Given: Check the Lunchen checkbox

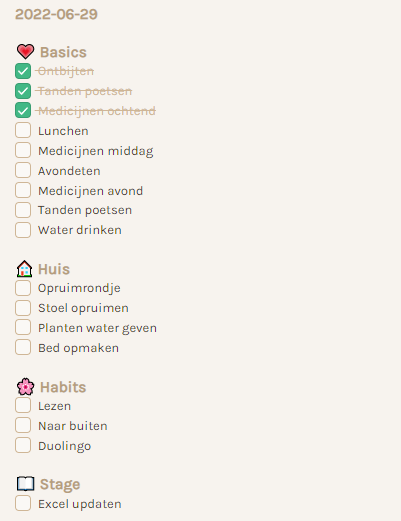Looking at the screenshot, I should [x=23, y=130].
